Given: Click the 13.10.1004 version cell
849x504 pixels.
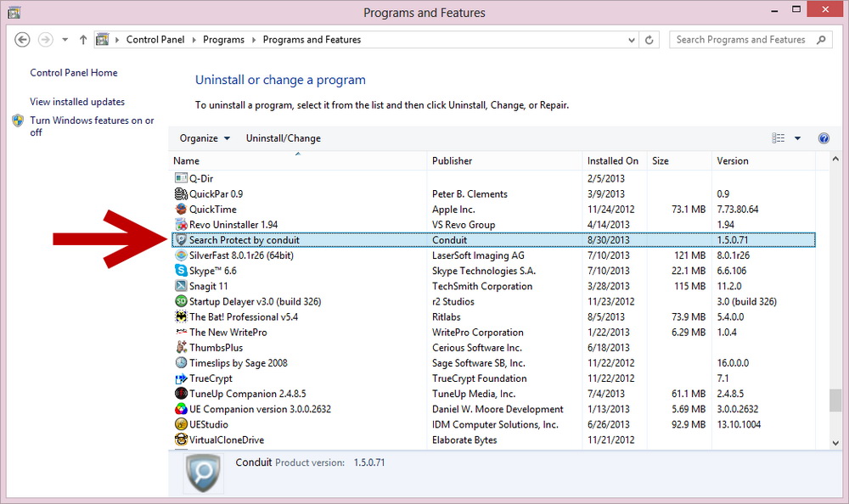Looking at the screenshot, I should click(x=739, y=424).
